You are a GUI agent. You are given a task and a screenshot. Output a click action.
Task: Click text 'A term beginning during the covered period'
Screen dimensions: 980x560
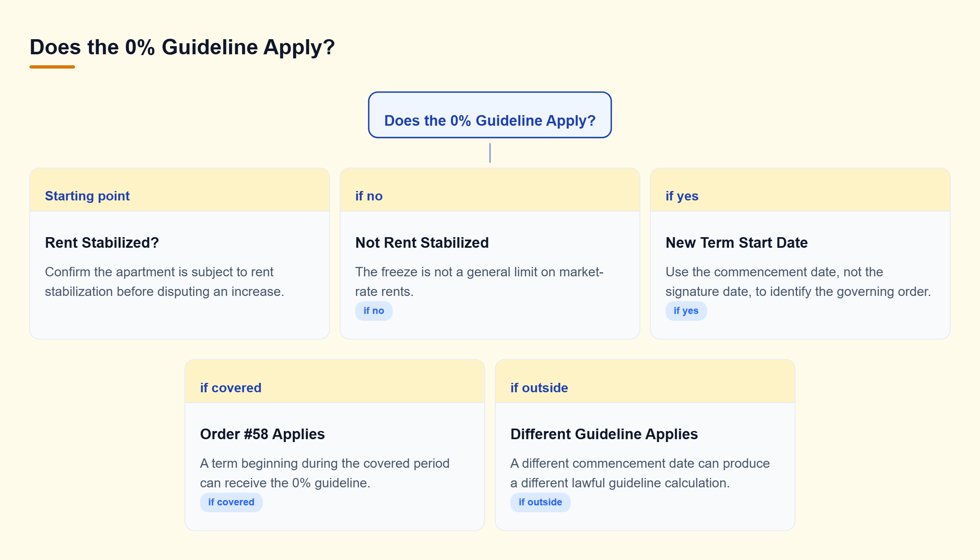325,463
